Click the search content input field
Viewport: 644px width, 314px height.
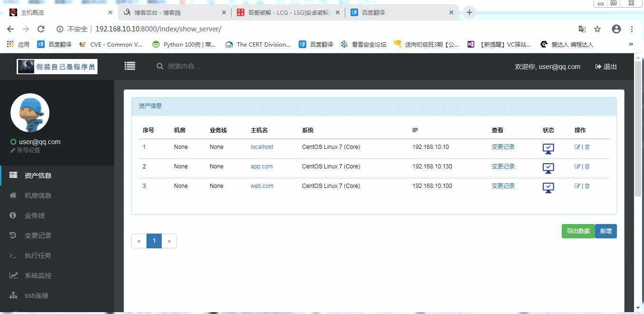(x=184, y=66)
